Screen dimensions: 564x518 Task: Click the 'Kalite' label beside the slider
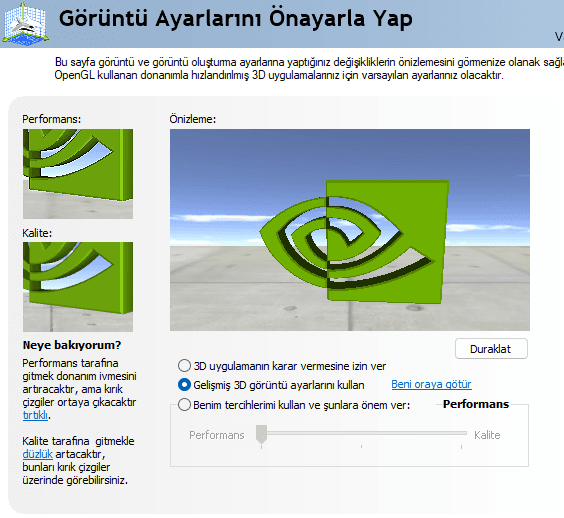click(487, 435)
